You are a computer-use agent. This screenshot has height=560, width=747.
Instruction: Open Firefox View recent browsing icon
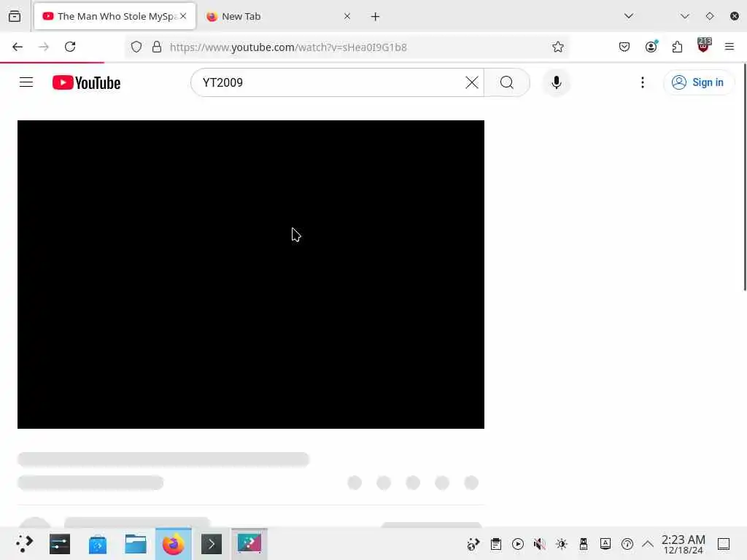[x=15, y=16]
